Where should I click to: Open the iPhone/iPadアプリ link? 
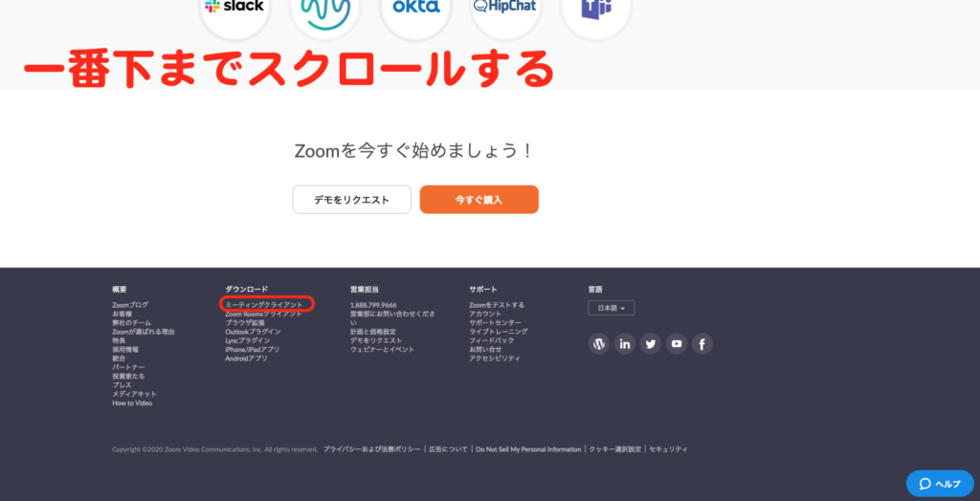click(253, 350)
